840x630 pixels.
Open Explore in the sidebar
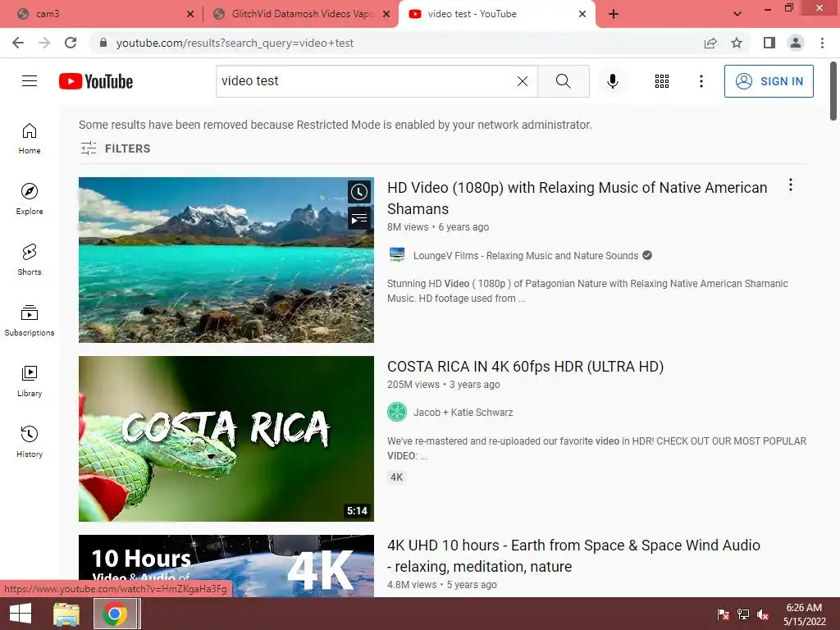(30, 199)
